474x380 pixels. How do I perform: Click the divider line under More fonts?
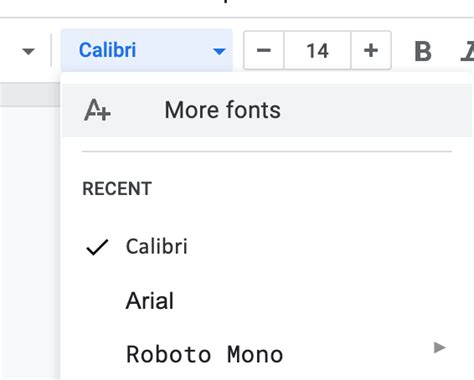(x=267, y=151)
